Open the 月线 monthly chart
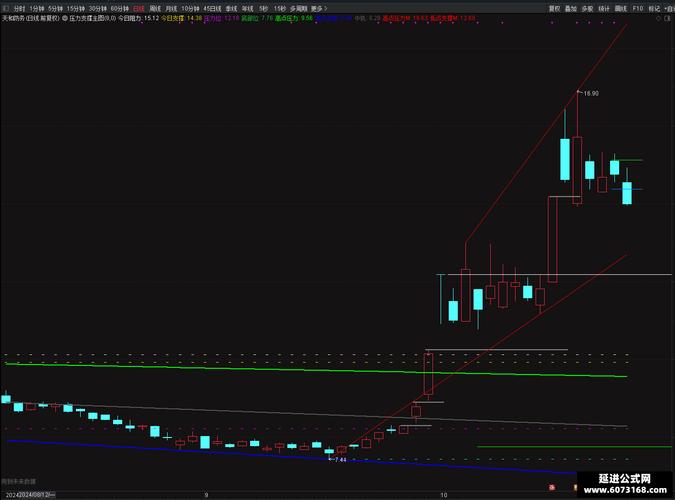This screenshot has height=500, width=675. tap(170, 7)
